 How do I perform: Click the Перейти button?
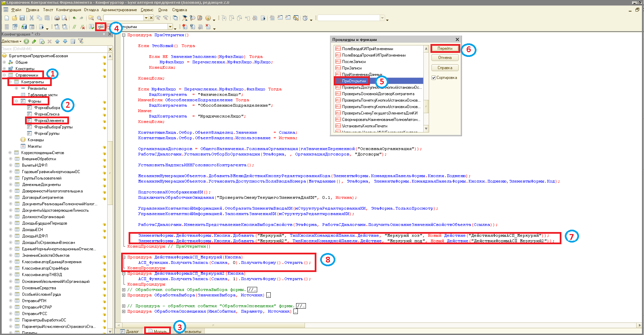click(445, 48)
